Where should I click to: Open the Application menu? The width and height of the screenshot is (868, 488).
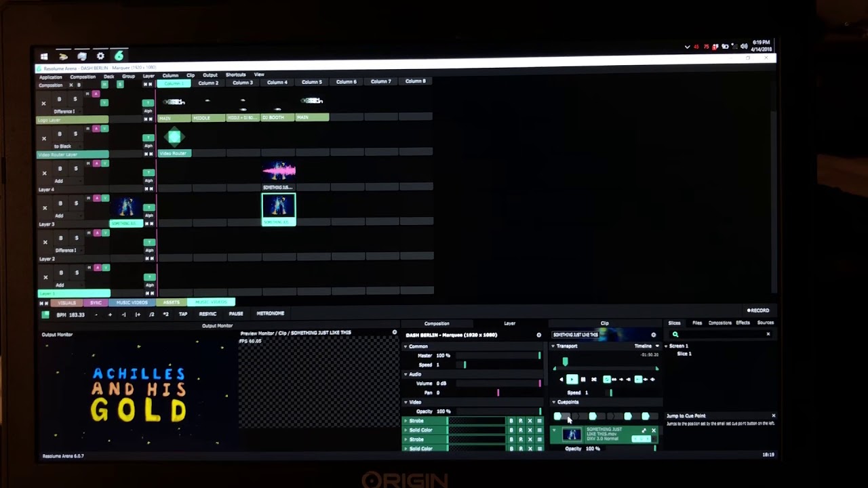[50, 77]
